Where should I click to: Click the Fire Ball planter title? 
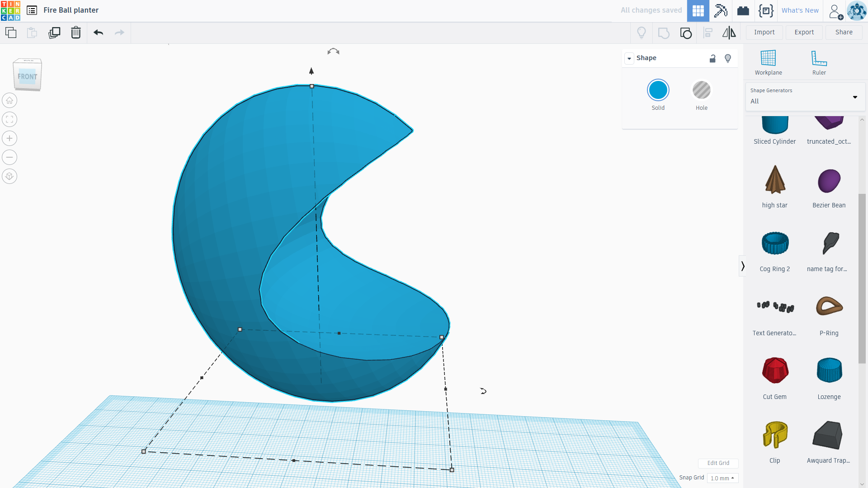tap(71, 10)
